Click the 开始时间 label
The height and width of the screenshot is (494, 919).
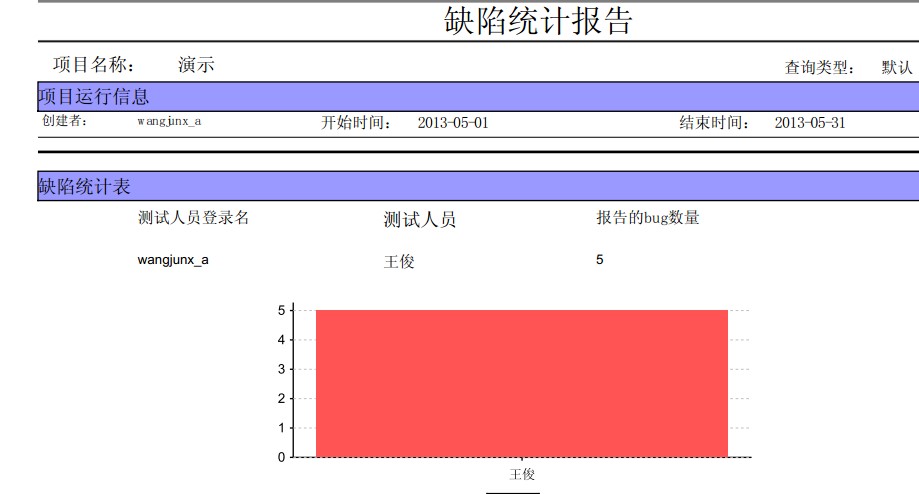356,122
